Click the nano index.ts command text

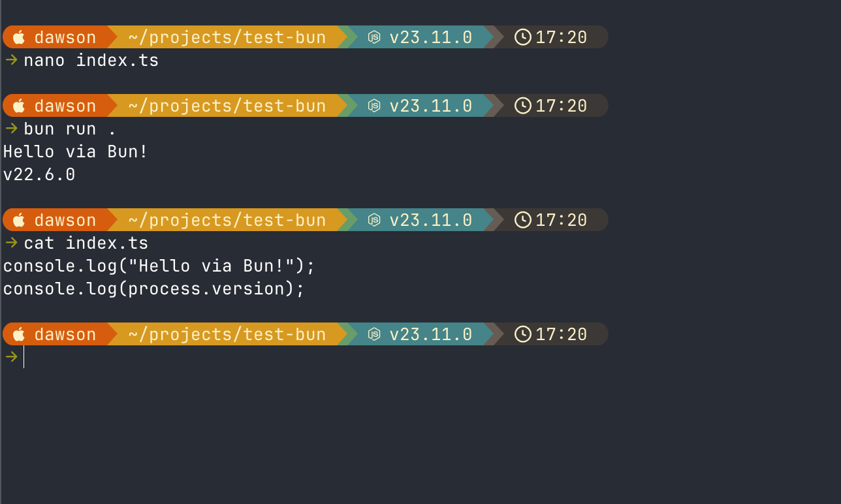91,61
